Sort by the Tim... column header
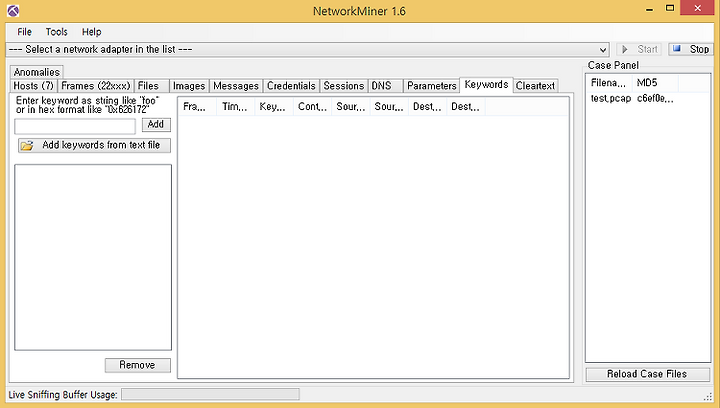This screenshot has height=408, width=720. [235, 107]
